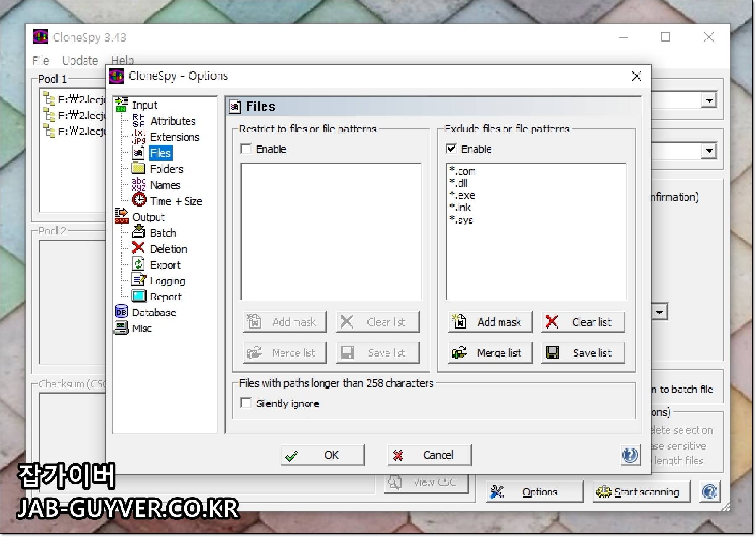Click the CloneSpy logo in Options title bar
Image resolution: width=756 pixels, height=537 pixels.
116,76
